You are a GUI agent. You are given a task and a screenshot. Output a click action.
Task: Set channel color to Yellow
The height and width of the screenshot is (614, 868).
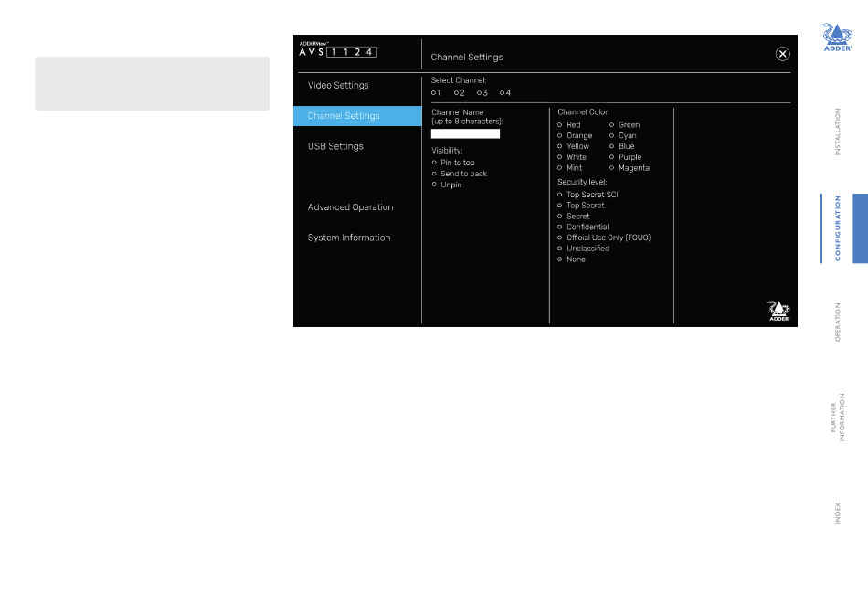pos(560,146)
